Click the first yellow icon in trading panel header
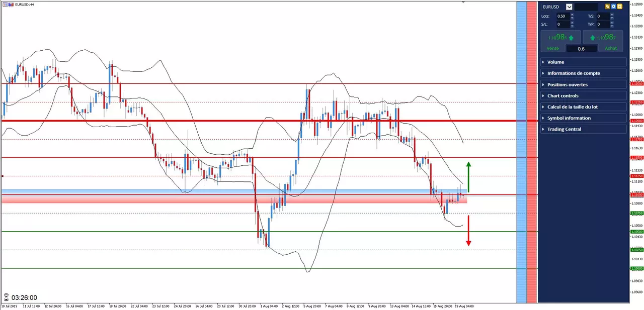The width and height of the screenshot is (644, 310). [607, 7]
